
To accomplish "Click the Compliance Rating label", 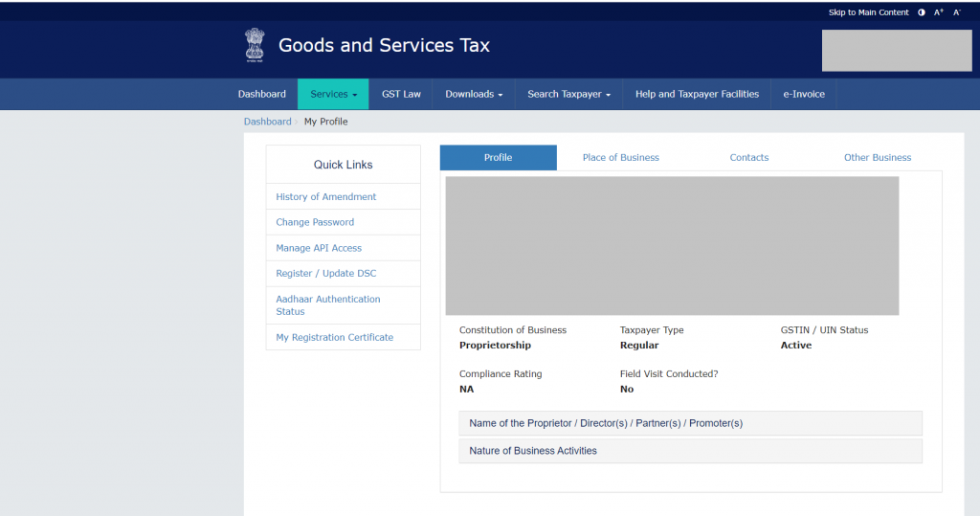I will click(500, 374).
